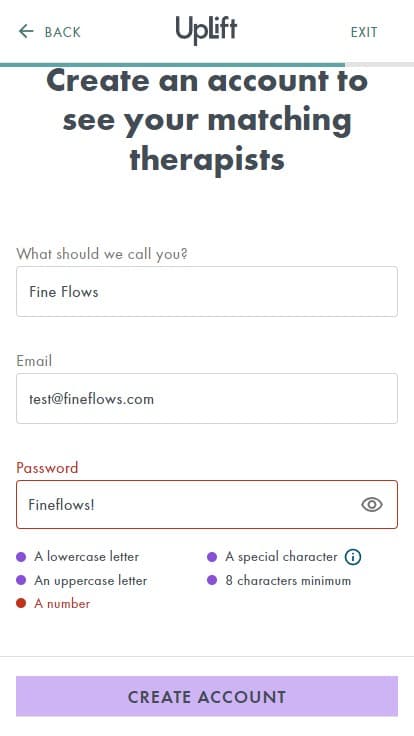Go back using the BACK link
This screenshot has height=736, width=414.
pos(49,32)
